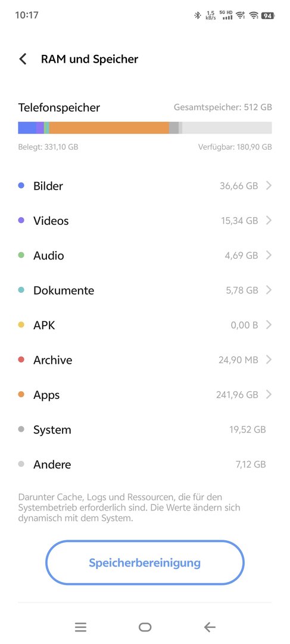Image resolution: width=290 pixels, height=644 pixels.
Task: Tap the battery indicator showing 94
Action: tap(267, 16)
